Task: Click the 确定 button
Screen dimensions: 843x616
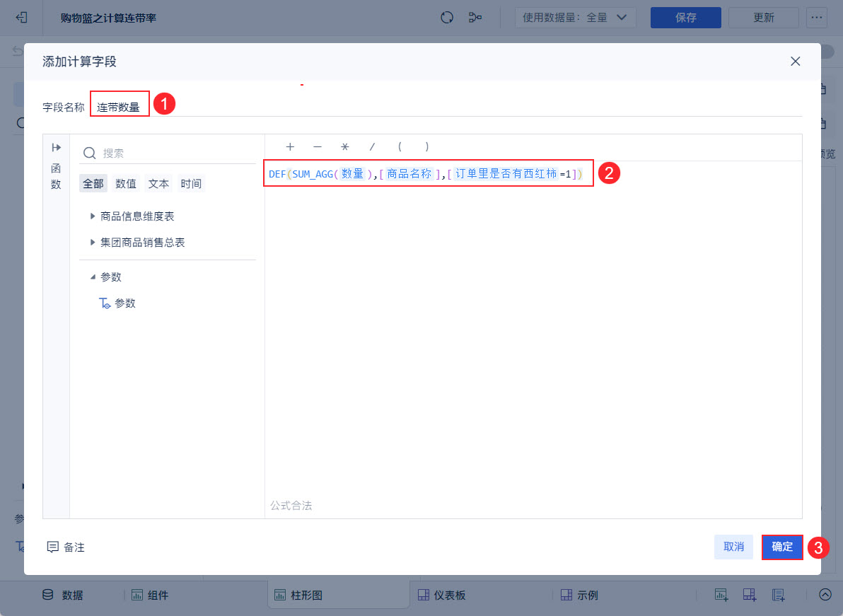Action: coord(782,547)
